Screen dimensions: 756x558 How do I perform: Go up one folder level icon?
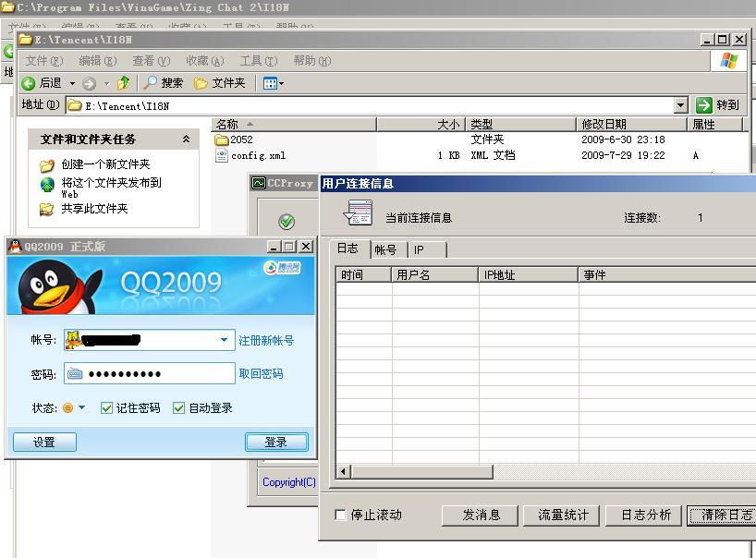[124, 83]
